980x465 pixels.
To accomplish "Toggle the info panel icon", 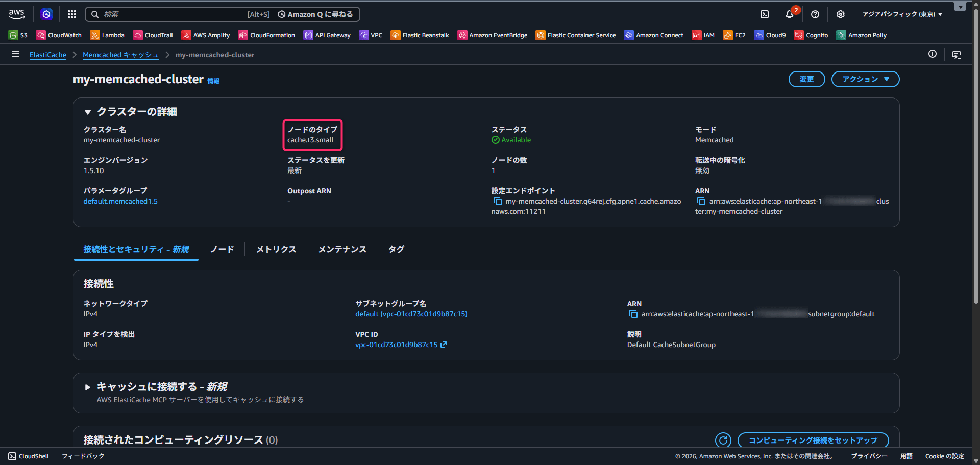I will point(933,54).
